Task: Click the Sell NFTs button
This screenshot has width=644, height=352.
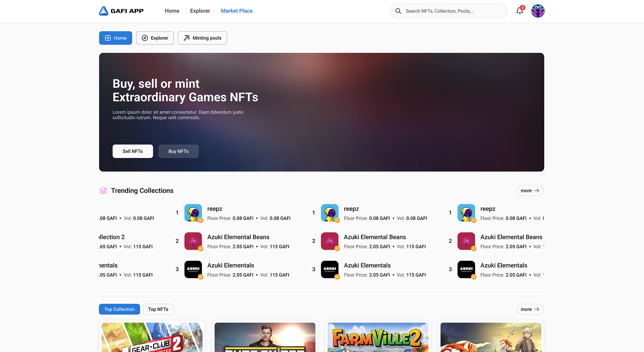Action: (x=133, y=151)
